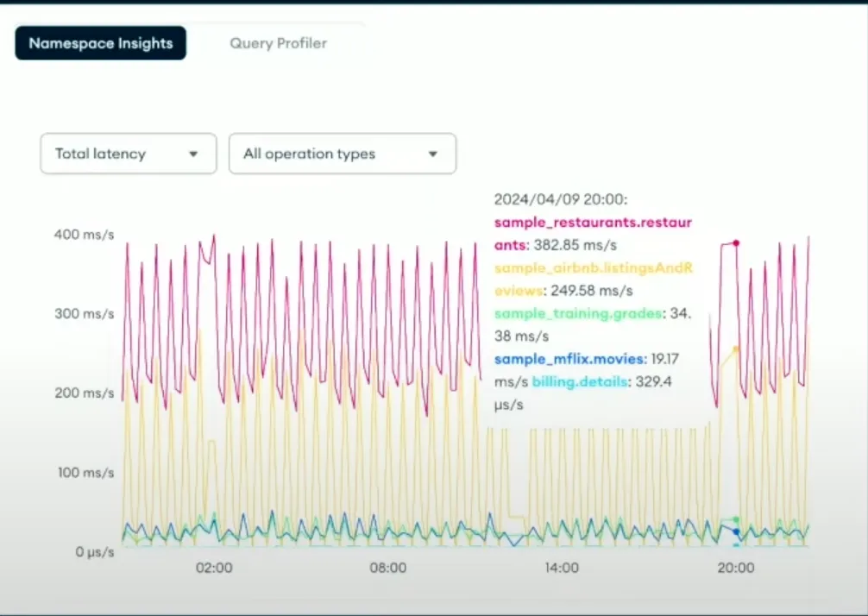
Task: Open the Total latency dropdown
Action: 128,154
